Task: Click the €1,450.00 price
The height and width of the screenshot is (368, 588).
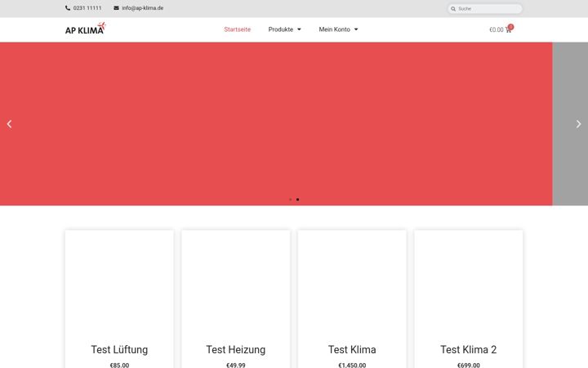Action: click(x=352, y=365)
